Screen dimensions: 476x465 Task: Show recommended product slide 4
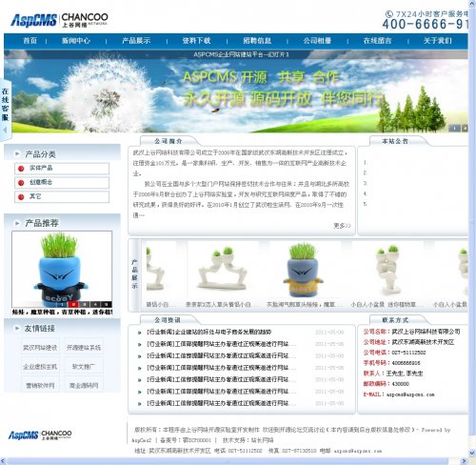95,304
